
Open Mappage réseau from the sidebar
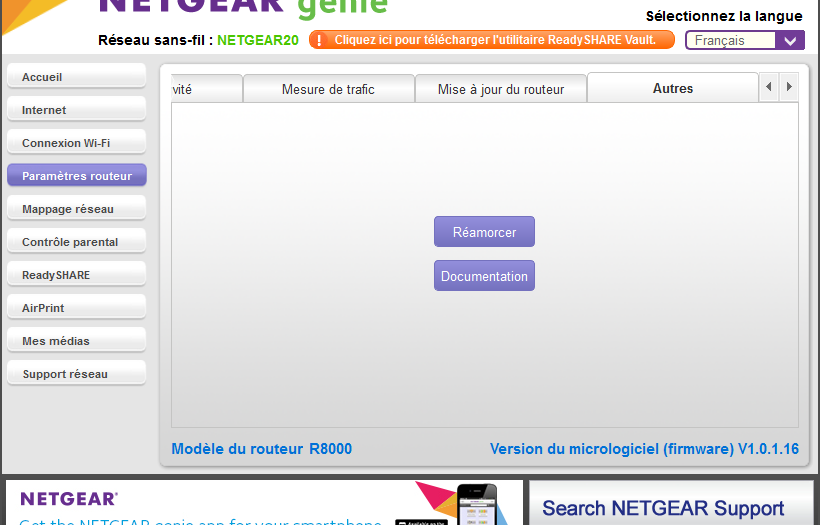[x=76, y=209]
